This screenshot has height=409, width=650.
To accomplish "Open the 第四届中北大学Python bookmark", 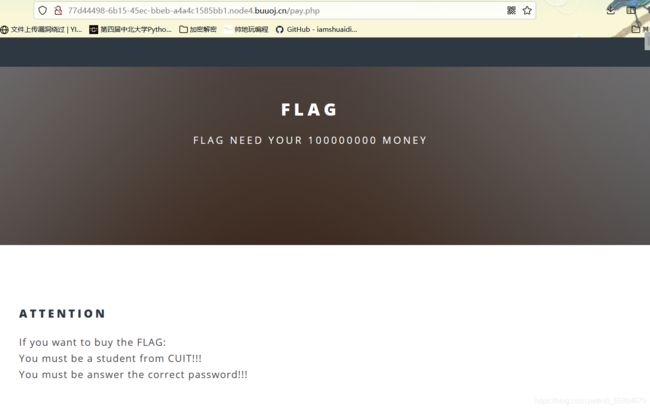I will (131, 29).
